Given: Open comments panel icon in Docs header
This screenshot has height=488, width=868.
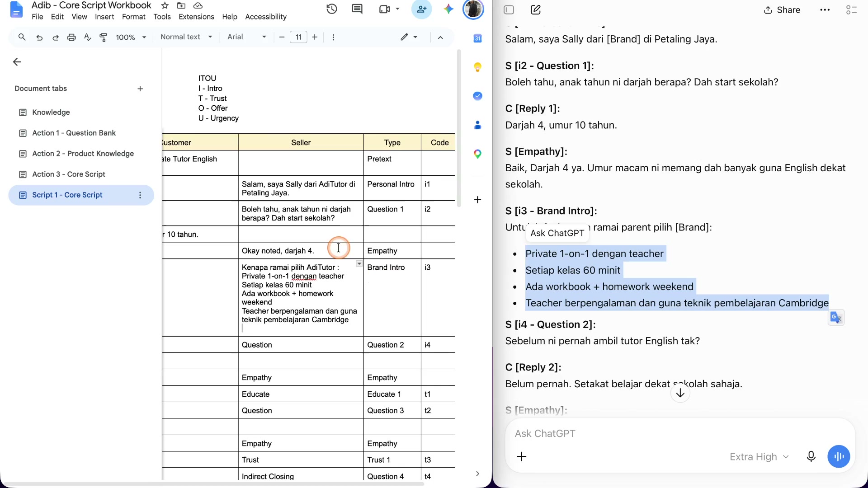Looking at the screenshot, I should click(357, 9).
